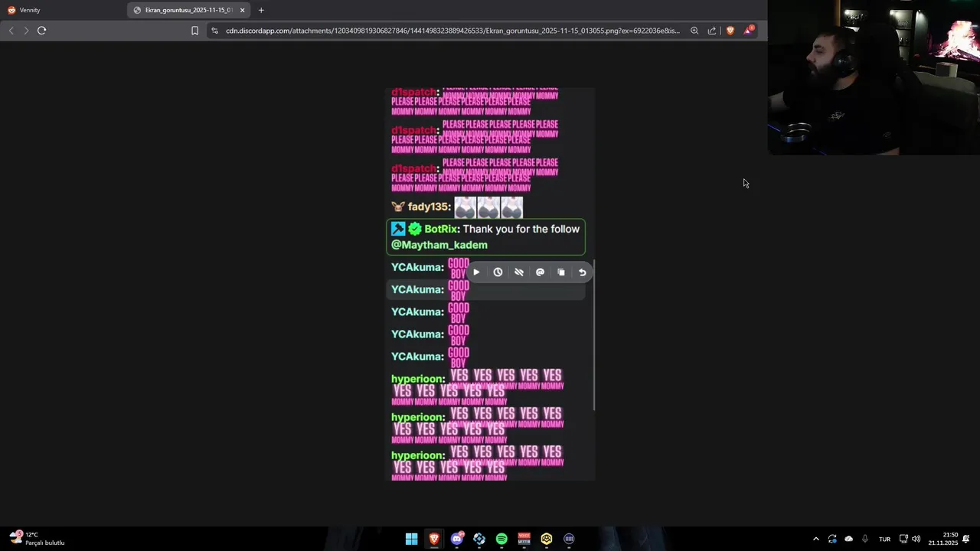980x551 pixels.
Task: Go back with the browser back arrow
Action: tap(11, 31)
